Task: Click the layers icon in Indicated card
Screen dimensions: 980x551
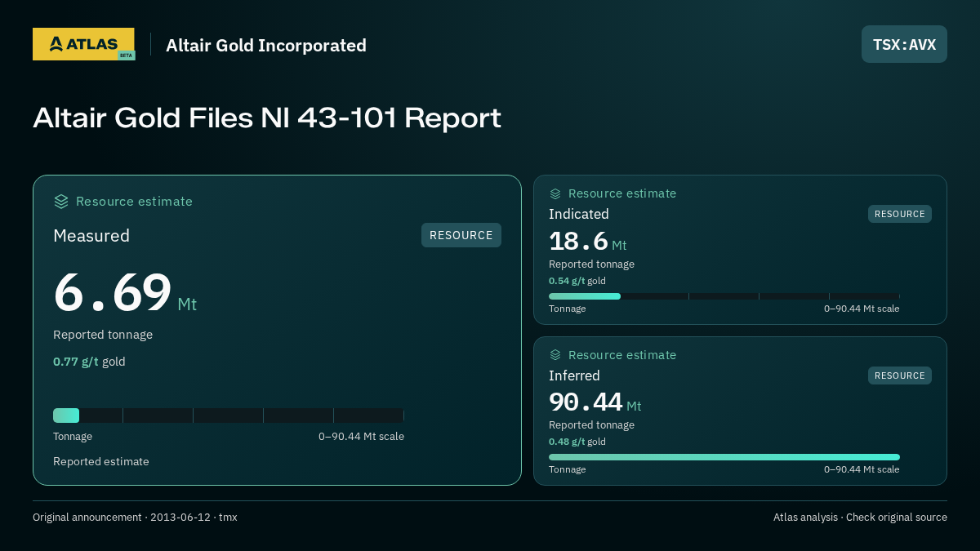Action: click(x=555, y=193)
